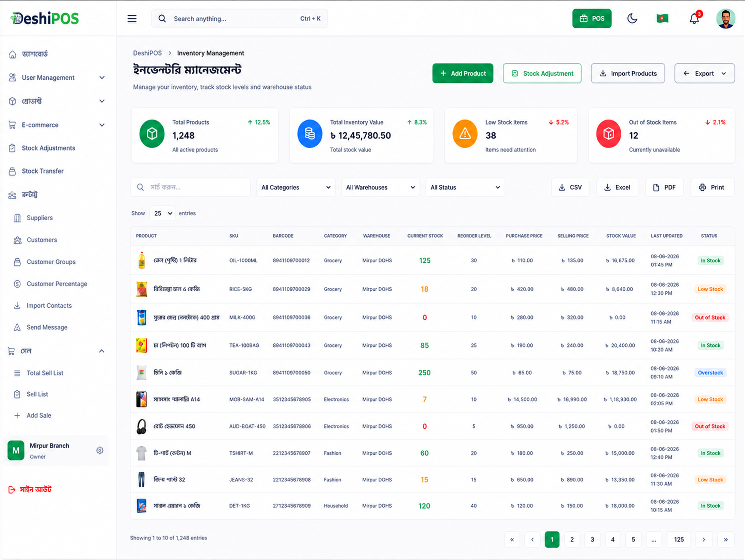
Task: Click Import Products button
Action: point(628,73)
